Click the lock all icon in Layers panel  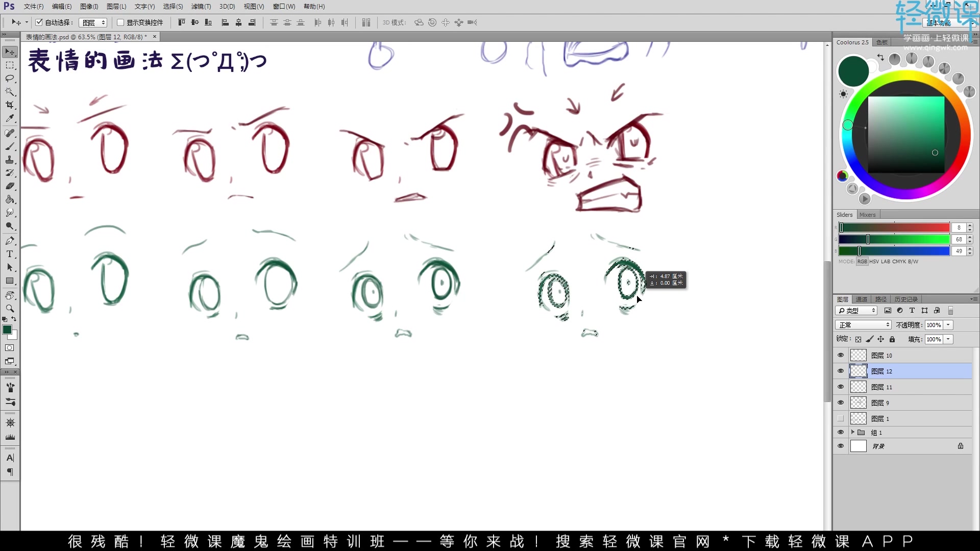tap(892, 339)
